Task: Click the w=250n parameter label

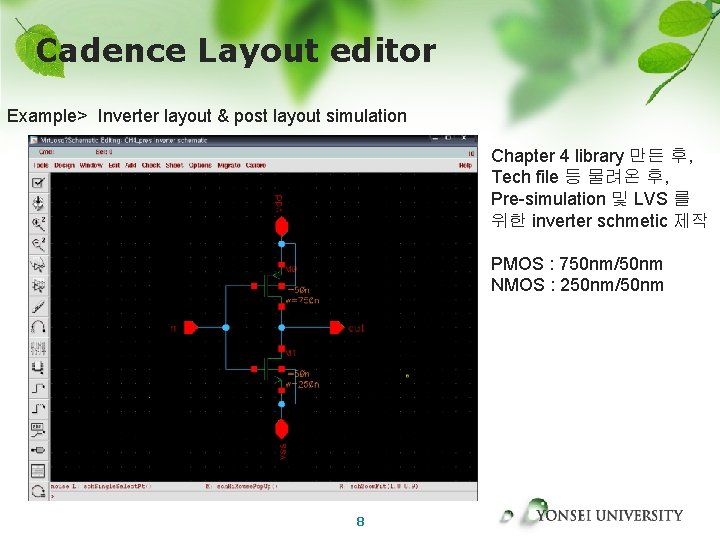Action: pos(302,384)
